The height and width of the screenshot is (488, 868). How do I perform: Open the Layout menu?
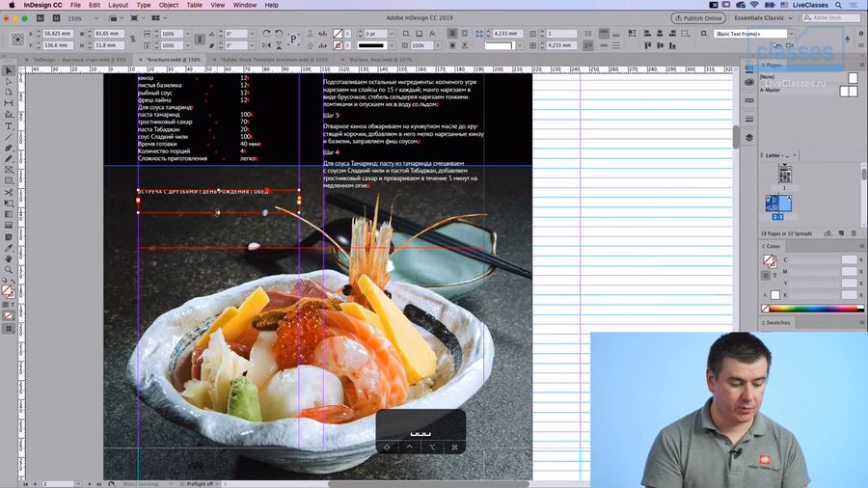click(118, 5)
